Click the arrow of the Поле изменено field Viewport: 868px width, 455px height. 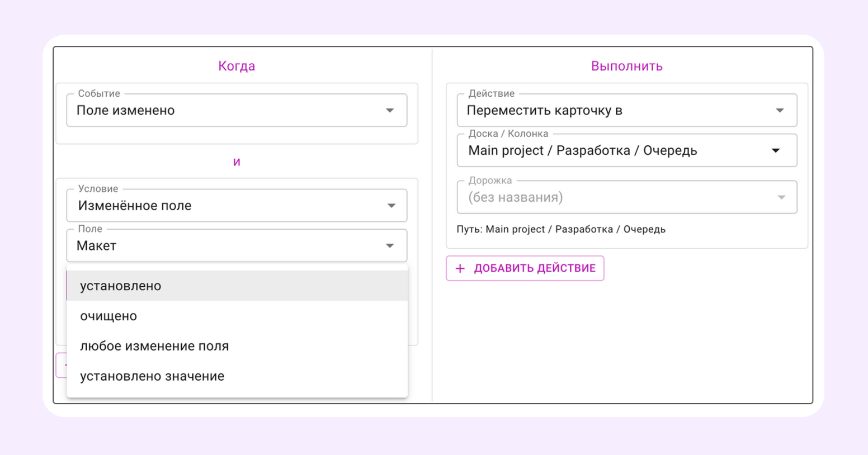coord(390,111)
